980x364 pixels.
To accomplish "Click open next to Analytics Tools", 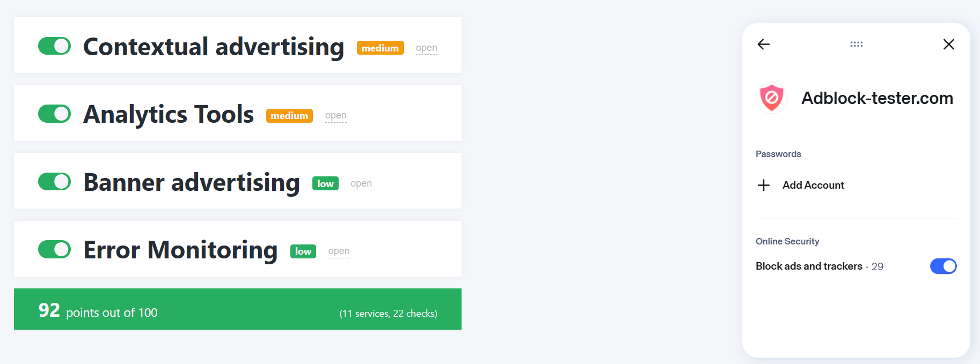I will (x=336, y=115).
